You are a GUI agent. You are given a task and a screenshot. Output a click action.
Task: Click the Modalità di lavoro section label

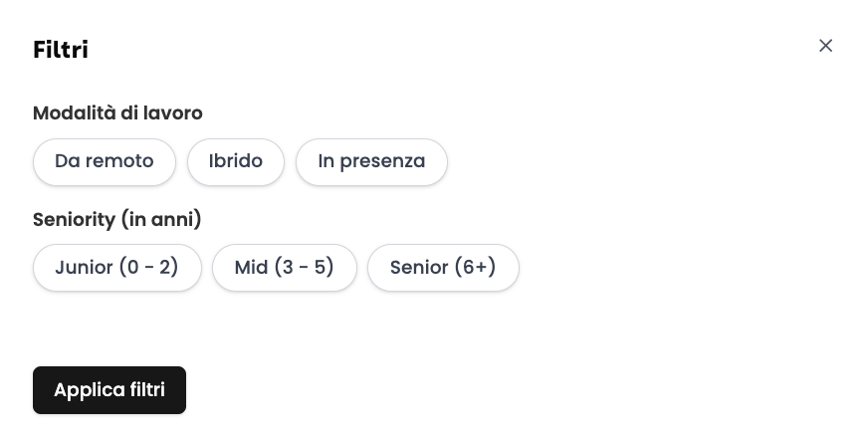(117, 112)
